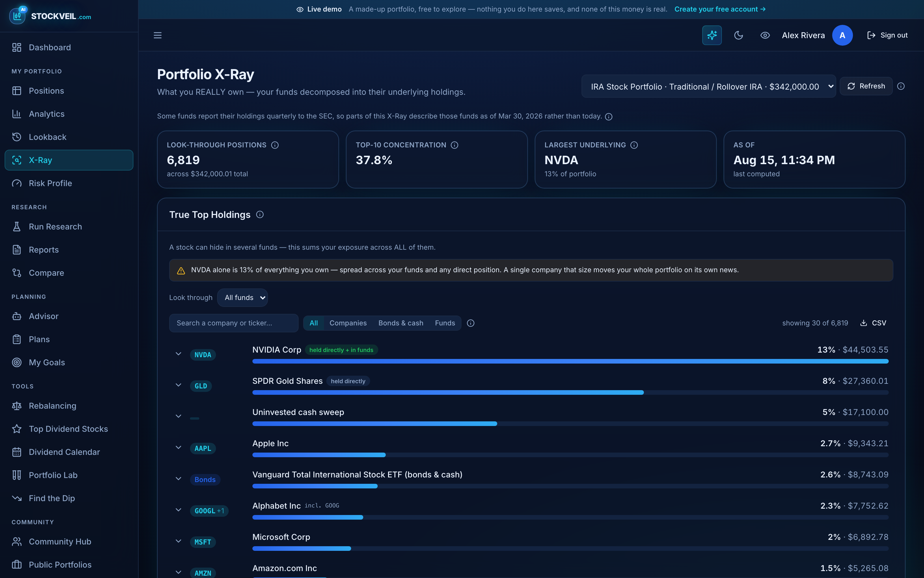Go to Positions in sidebar
The width and height of the screenshot is (924, 578).
tap(69, 90)
